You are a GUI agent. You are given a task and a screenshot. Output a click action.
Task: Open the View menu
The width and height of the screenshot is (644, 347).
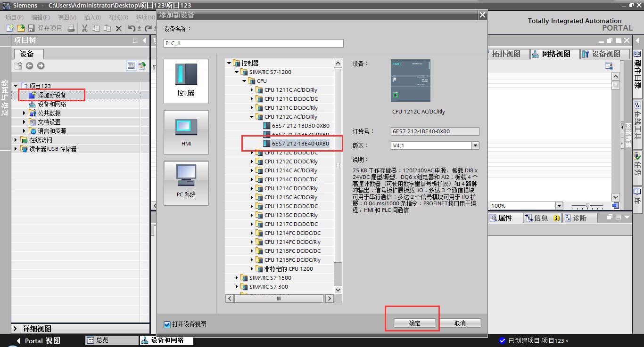coord(67,17)
